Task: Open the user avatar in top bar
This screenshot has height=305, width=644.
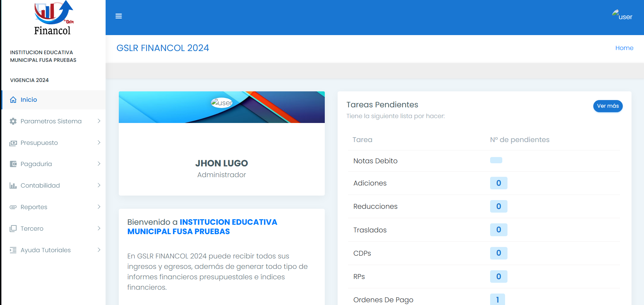Action: click(x=622, y=16)
